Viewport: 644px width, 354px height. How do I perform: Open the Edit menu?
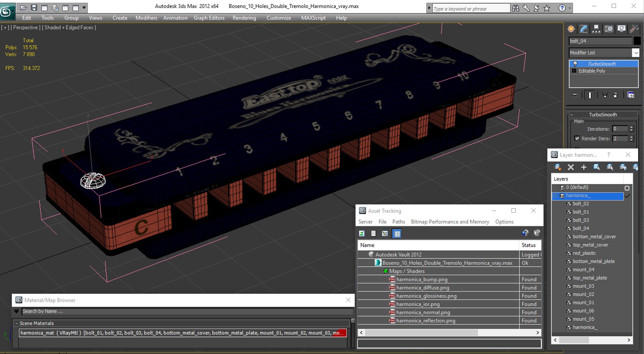tap(26, 18)
